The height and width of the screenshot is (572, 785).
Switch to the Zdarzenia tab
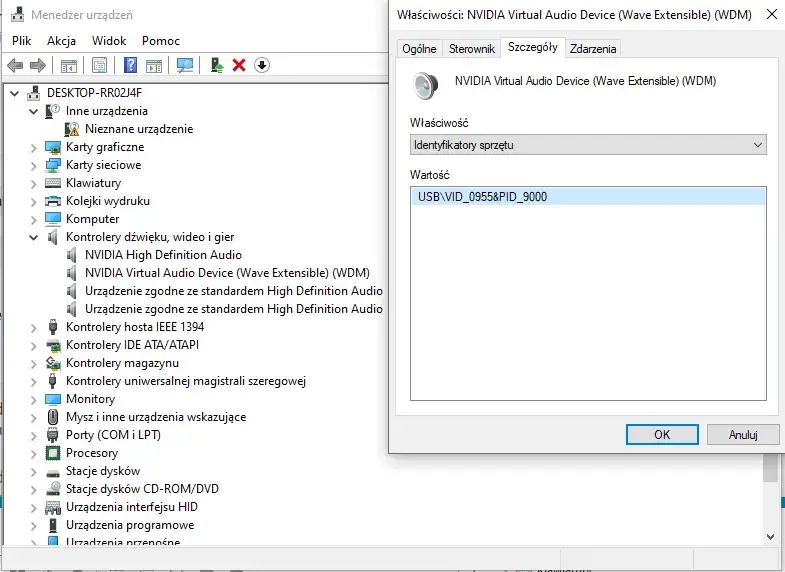coord(593,48)
